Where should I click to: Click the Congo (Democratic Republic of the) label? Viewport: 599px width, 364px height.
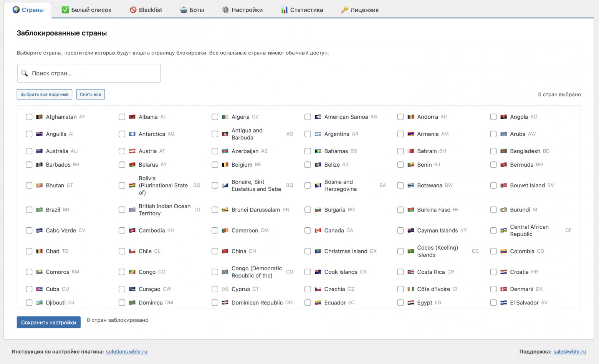click(257, 272)
